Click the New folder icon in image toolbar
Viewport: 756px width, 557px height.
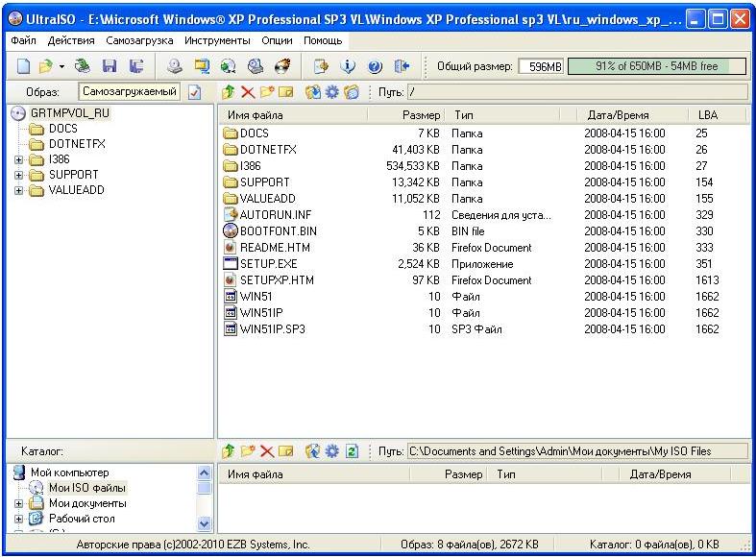click(x=267, y=91)
